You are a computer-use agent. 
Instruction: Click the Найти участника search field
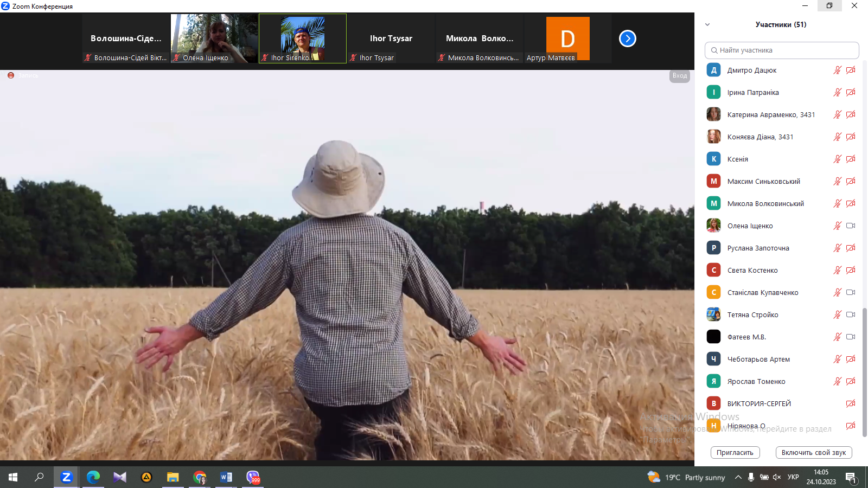782,50
